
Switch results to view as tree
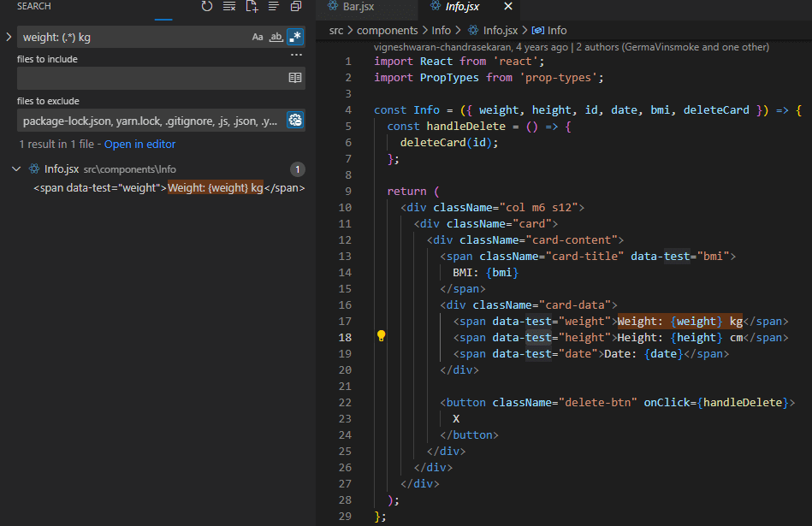(274, 7)
